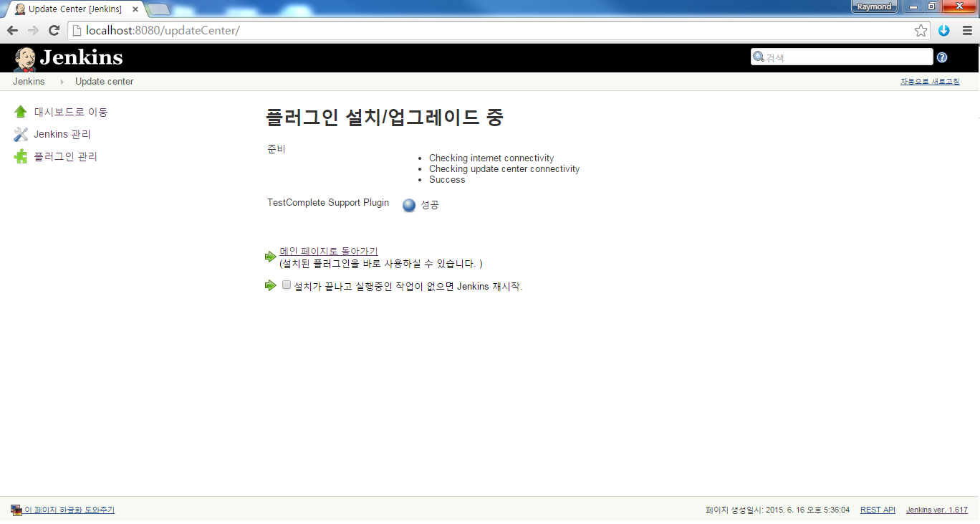Click the Jenkins butler logo icon
The height and width of the screenshot is (524, 980).
coord(25,59)
